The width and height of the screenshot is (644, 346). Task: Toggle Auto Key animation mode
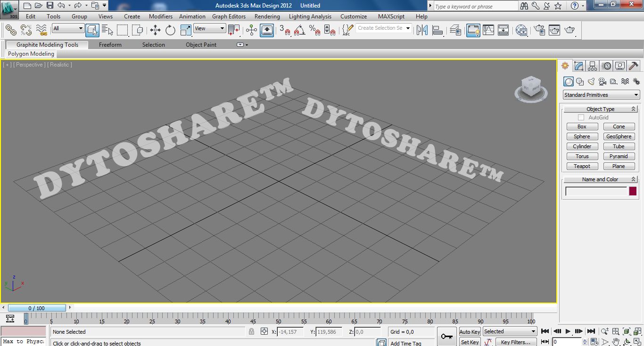470,332
